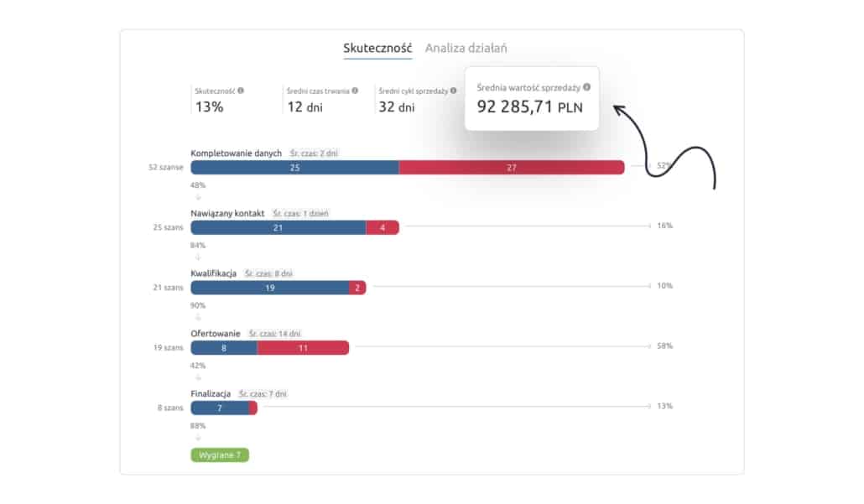Screen dimensions: 864x504
Task: Select blue segment 21 in Nawiązany kontakt
Action: [x=278, y=227]
